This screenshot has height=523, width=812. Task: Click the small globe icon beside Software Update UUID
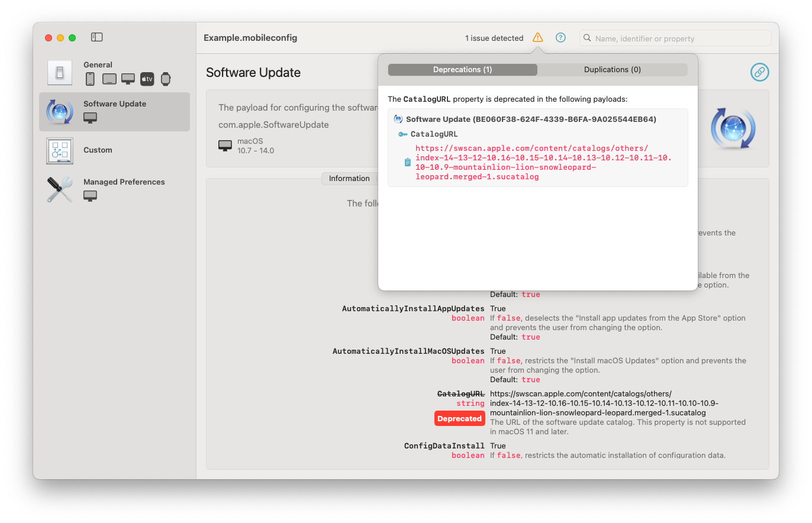click(398, 119)
